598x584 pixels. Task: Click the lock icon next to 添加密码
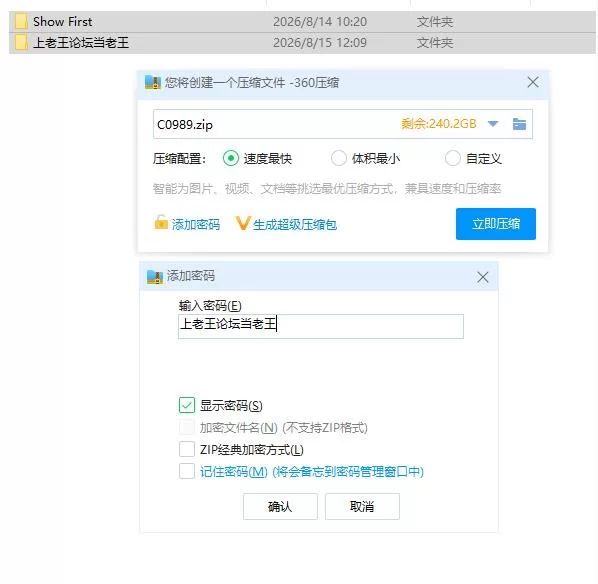[x=161, y=222]
